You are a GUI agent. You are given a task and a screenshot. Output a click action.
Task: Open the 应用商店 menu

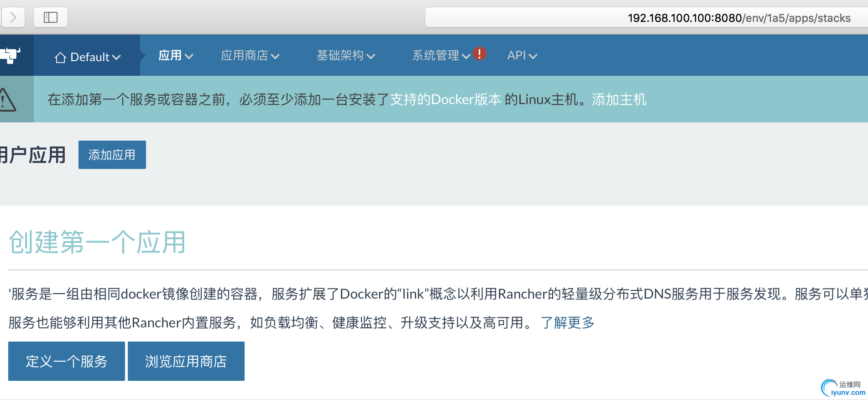tap(250, 56)
